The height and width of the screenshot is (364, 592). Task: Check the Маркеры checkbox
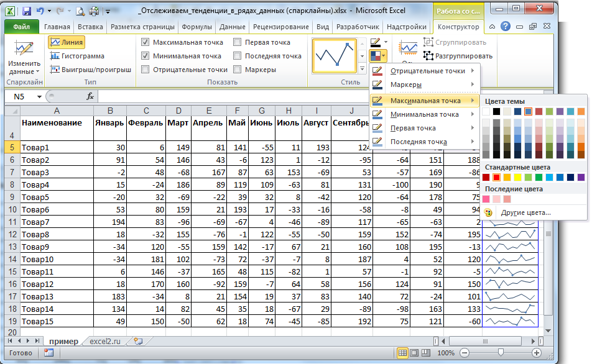238,70
